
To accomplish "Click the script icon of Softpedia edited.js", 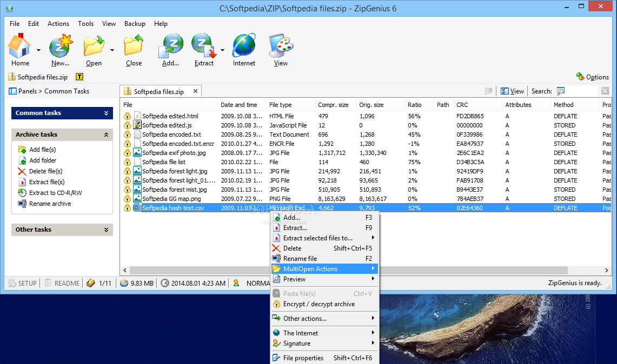I will click(137, 125).
